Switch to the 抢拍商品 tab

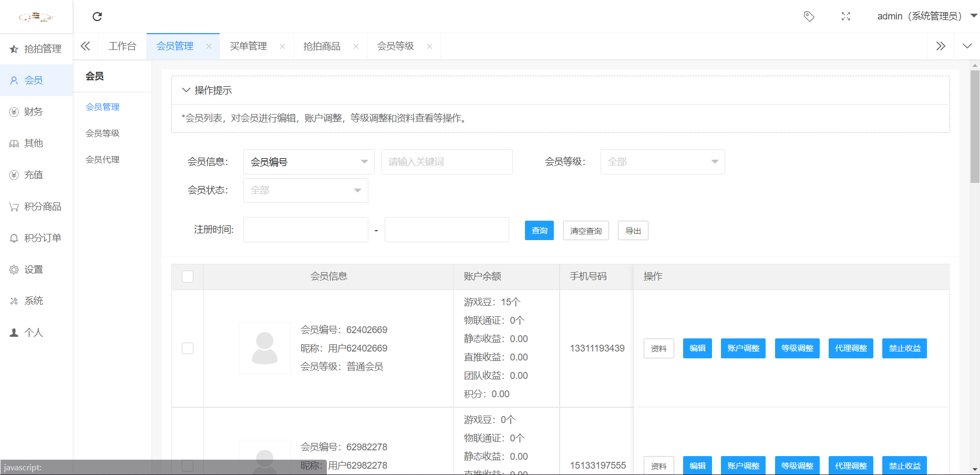322,46
